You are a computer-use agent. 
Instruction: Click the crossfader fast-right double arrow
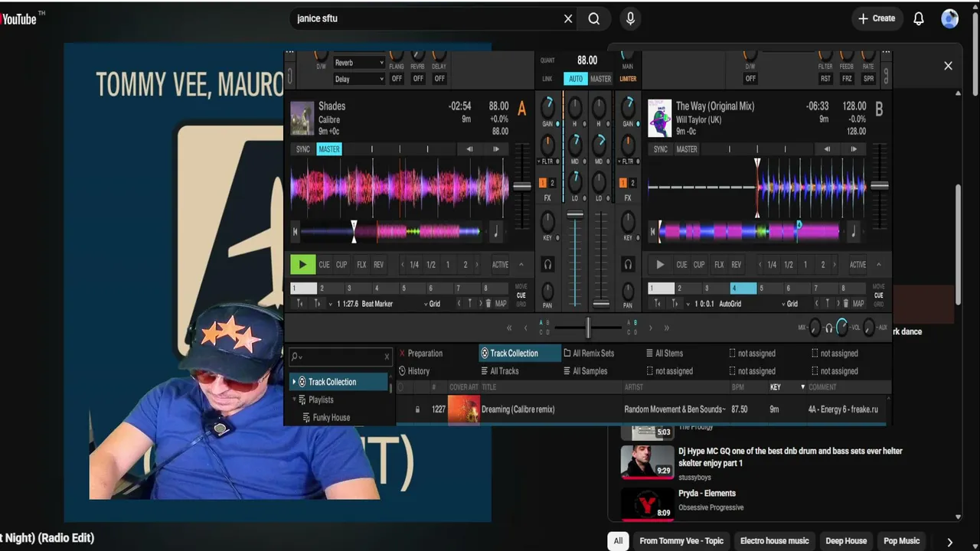667,328
